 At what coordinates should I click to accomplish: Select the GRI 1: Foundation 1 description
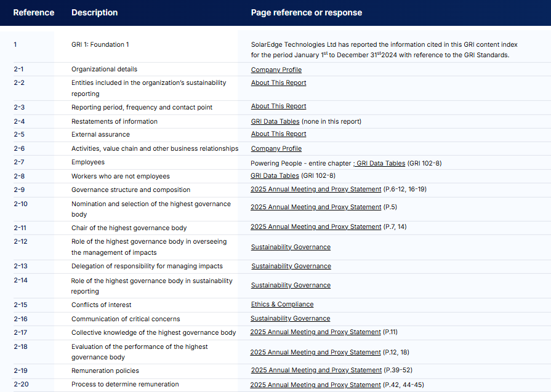coord(100,44)
